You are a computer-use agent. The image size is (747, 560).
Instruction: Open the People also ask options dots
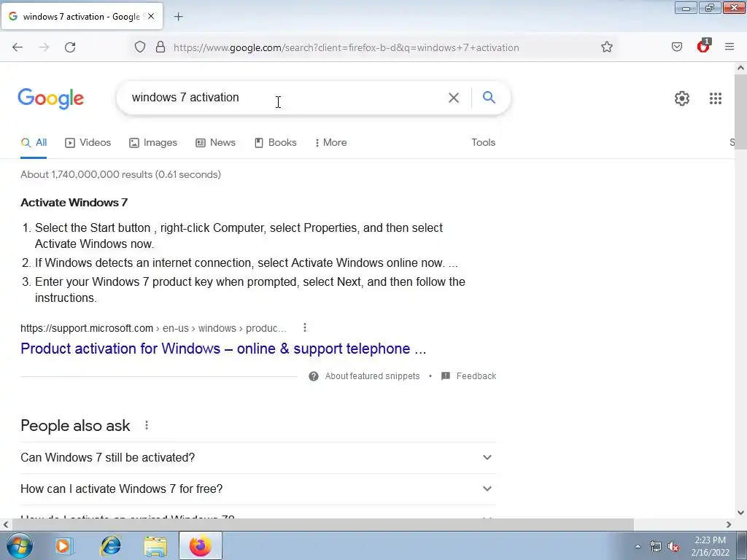click(x=147, y=425)
